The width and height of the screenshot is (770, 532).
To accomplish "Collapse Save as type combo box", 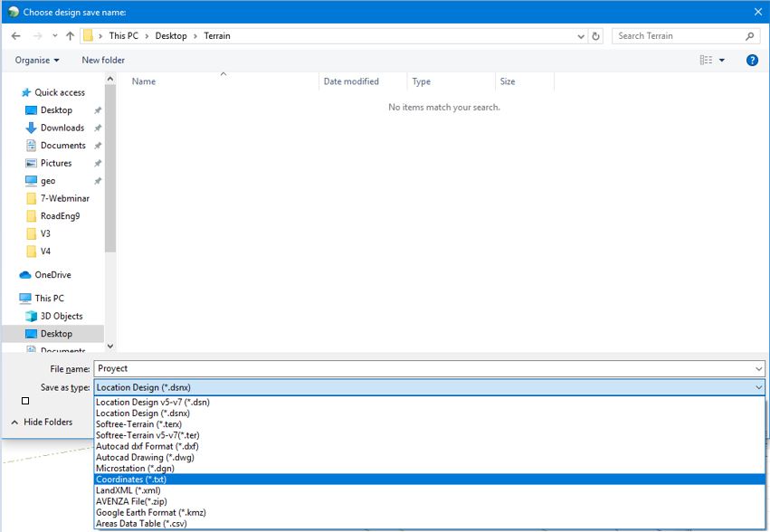I will tap(429, 387).
